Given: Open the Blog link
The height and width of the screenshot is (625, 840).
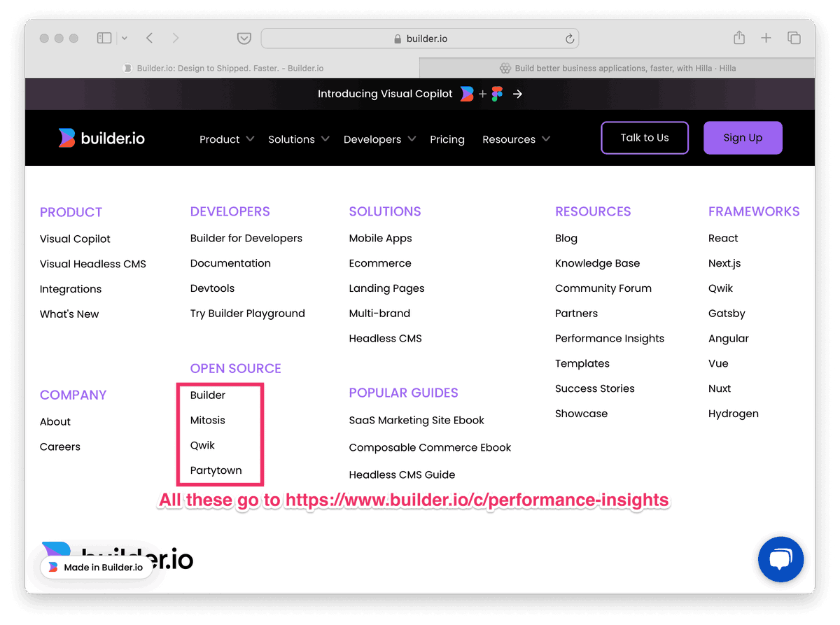Looking at the screenshot, I should 566,238.
